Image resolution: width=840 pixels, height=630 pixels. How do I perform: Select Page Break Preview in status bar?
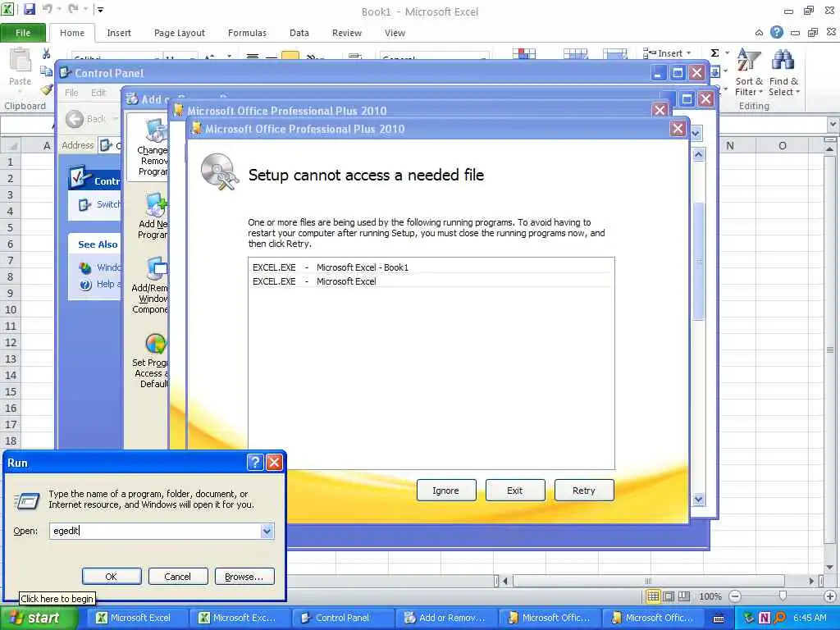click(684, 596)
